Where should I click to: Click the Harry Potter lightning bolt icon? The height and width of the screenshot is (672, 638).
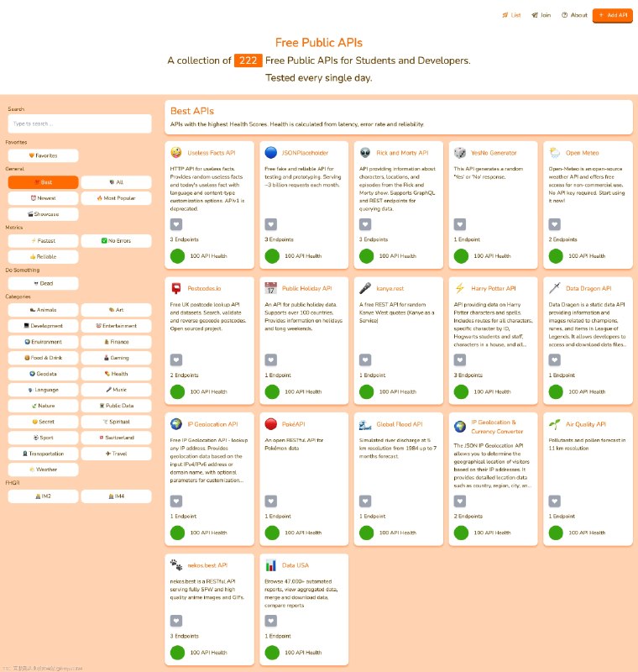460,288
